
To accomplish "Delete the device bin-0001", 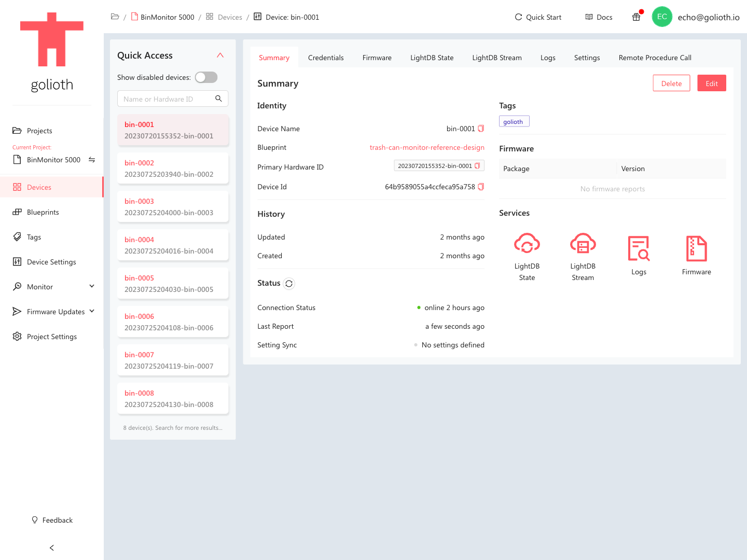I will (671, 83).
